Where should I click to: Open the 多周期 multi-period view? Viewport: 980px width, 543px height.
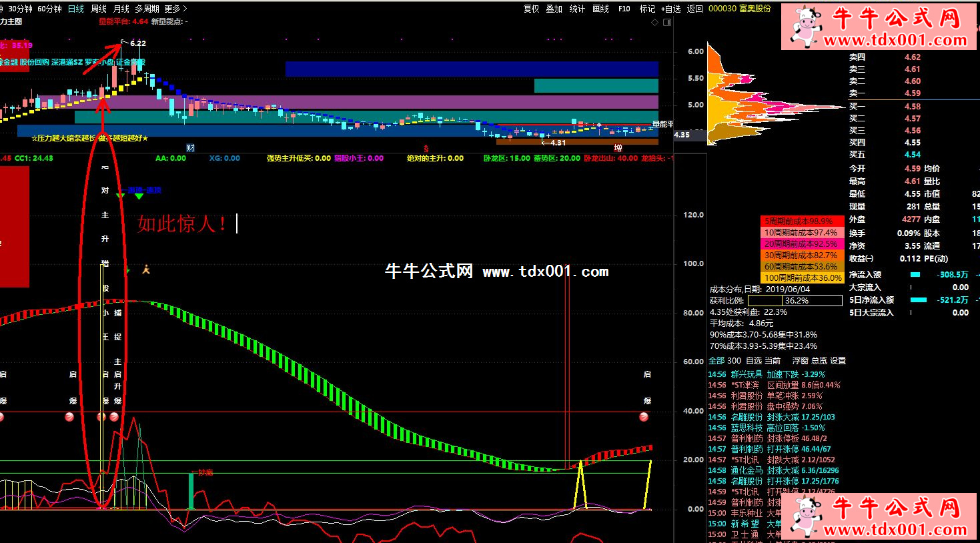click(147, 9)
